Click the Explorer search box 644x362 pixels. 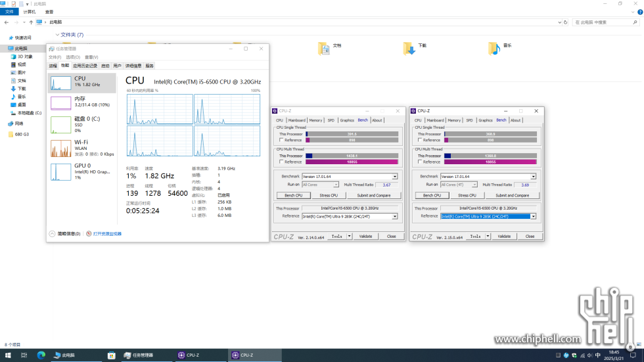pos(606,22)
